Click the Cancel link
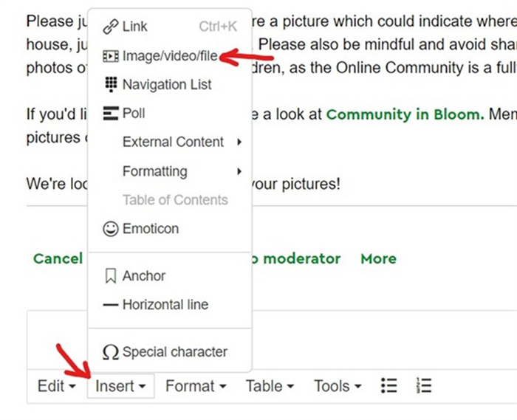517x420 pixels. [x=58, y=258]
